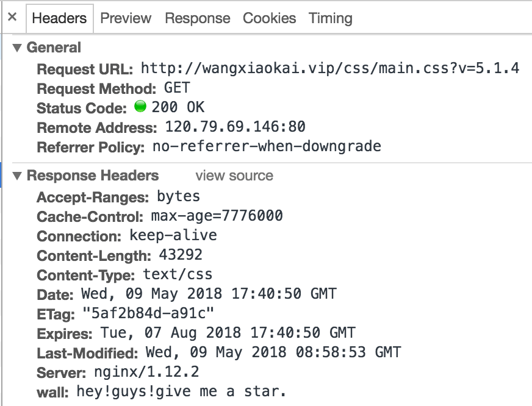This screenshot has height=406, width=532.
Task: Switch to the Cookies tab
Action: click(x=270, y=18)
